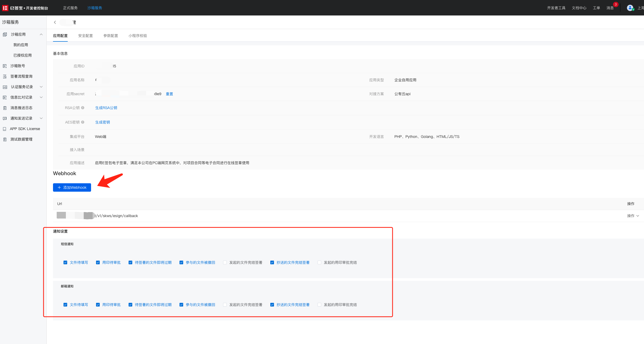644x344 pixels.
Task: Click the user avatar icon in header
Action: tap(630, 8)
